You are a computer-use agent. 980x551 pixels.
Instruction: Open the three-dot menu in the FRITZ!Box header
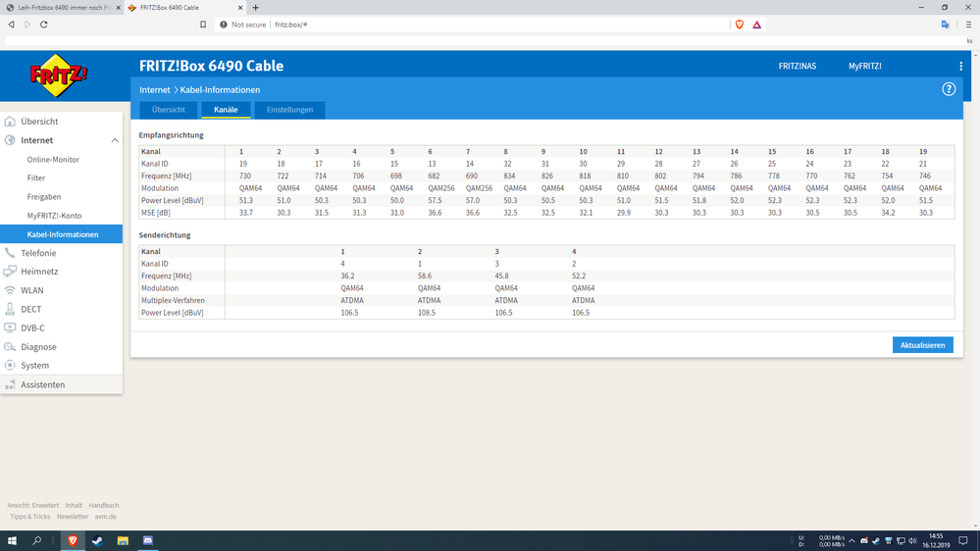[x=960, y=67]
